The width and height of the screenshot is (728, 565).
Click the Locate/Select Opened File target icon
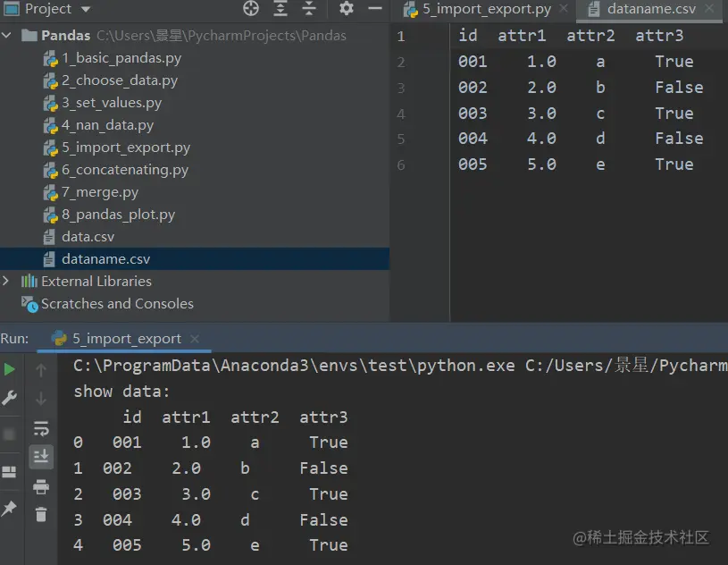(x=251, y=8)
